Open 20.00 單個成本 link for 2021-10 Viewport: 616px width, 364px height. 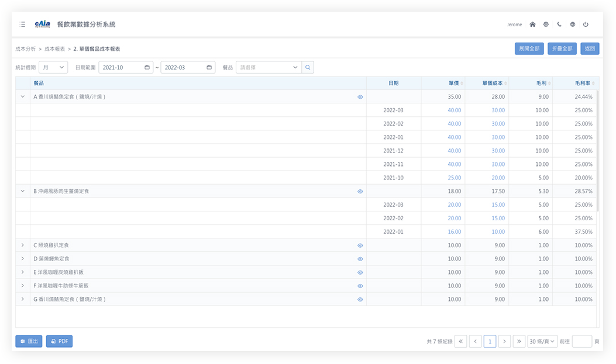[x=498, y=178]
